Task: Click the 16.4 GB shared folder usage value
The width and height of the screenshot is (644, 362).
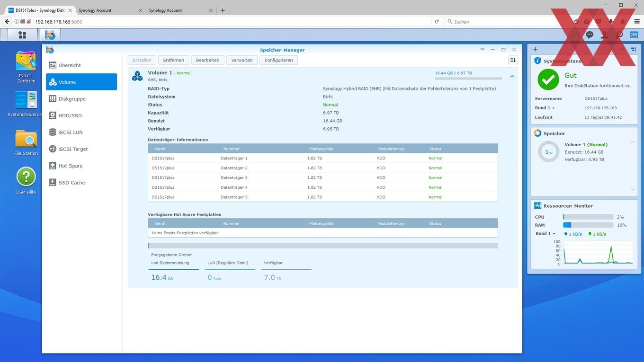Action: (162, 278)
